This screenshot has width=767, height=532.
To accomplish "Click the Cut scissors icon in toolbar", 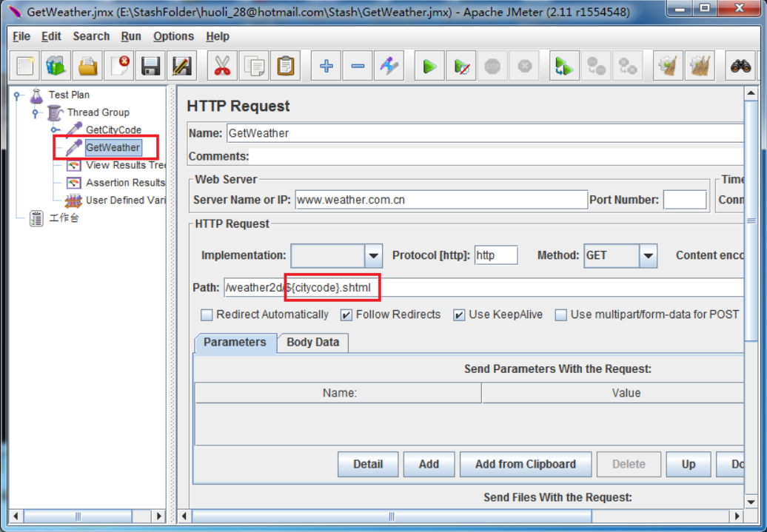I will 221,67.
